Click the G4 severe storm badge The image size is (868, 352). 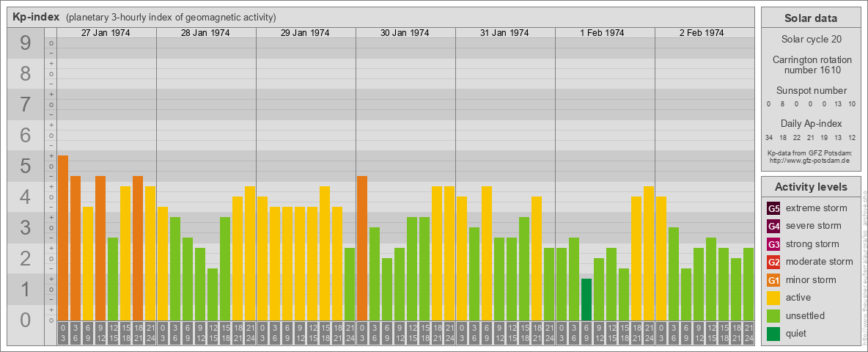(x=773, y=226)
